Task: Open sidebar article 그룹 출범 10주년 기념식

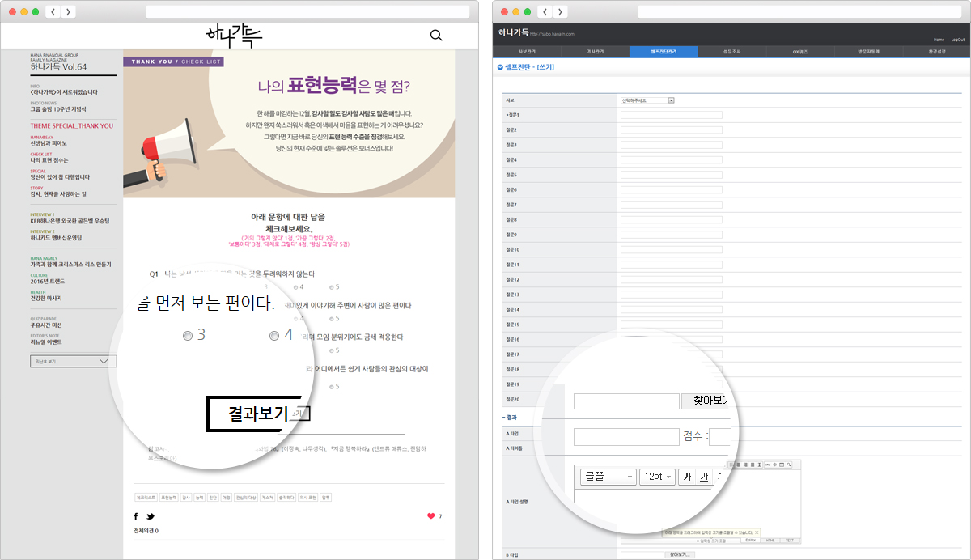Action: pyautogui.click(x=58, y=108)
